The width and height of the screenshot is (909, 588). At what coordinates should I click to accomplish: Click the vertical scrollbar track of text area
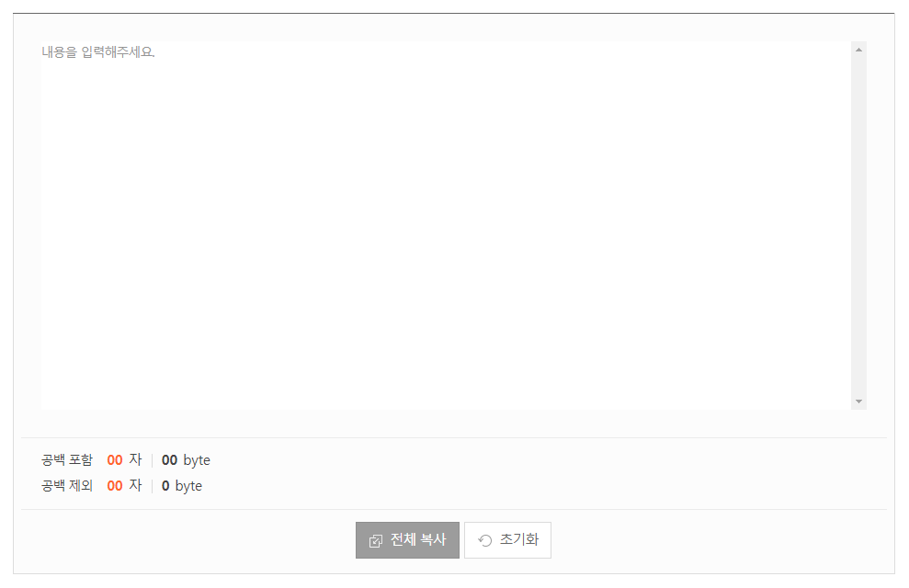click(x=858, y=225)
